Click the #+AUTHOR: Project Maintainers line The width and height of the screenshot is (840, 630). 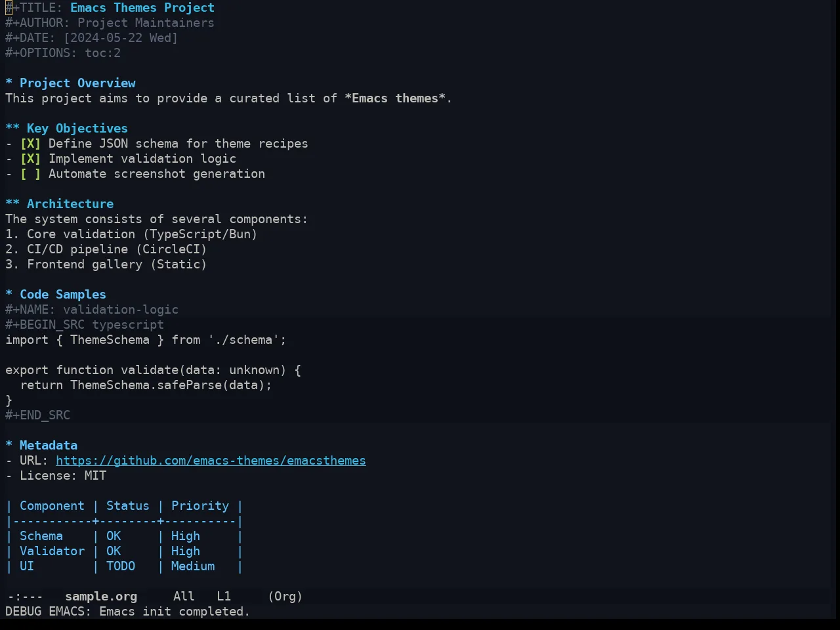[x=110, y=23]
